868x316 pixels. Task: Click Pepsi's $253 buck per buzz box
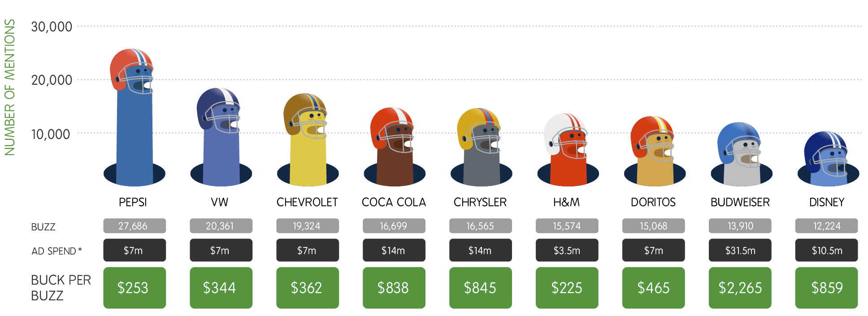tap(135, 288)
